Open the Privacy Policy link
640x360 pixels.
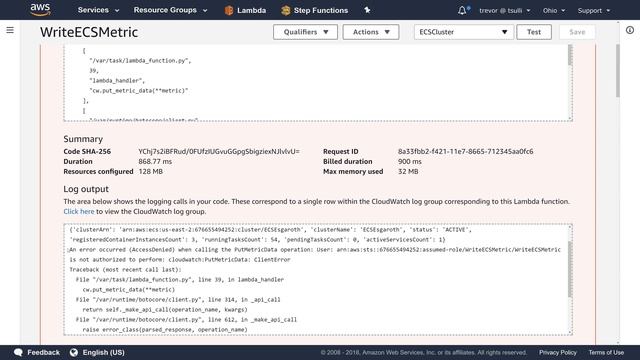(x=558, y=352)
